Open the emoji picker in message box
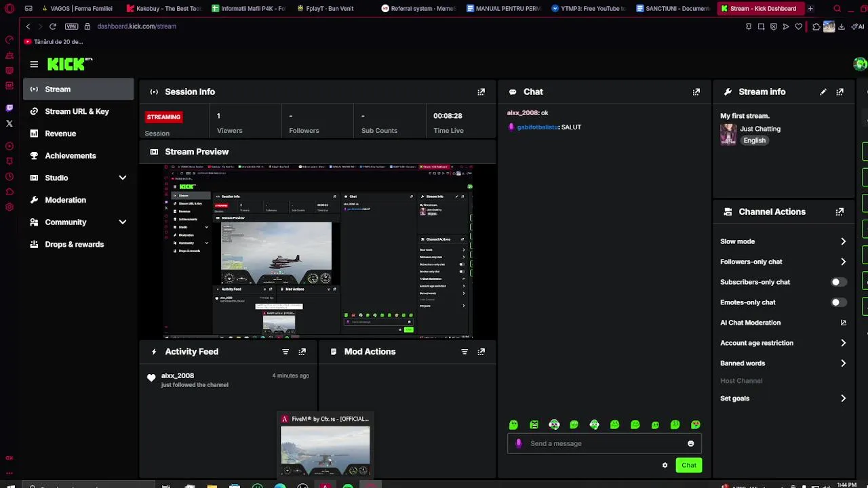The image size is (868, 488). click(690, 443)
